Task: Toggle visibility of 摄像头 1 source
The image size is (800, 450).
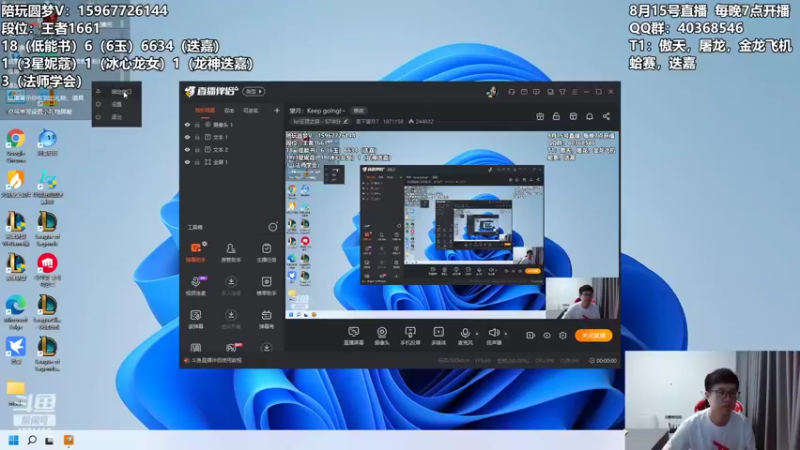Action: pos(187,124)
